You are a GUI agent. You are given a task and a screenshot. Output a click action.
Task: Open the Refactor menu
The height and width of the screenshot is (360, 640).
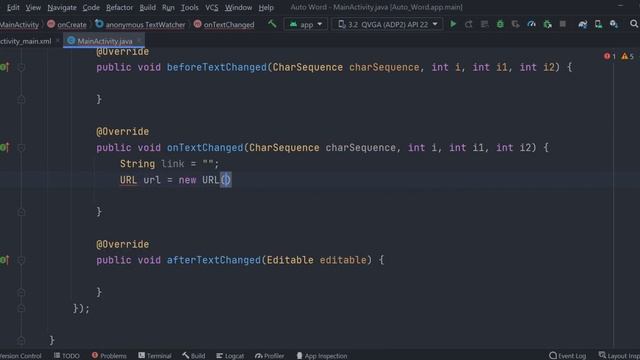pos(119,7)
